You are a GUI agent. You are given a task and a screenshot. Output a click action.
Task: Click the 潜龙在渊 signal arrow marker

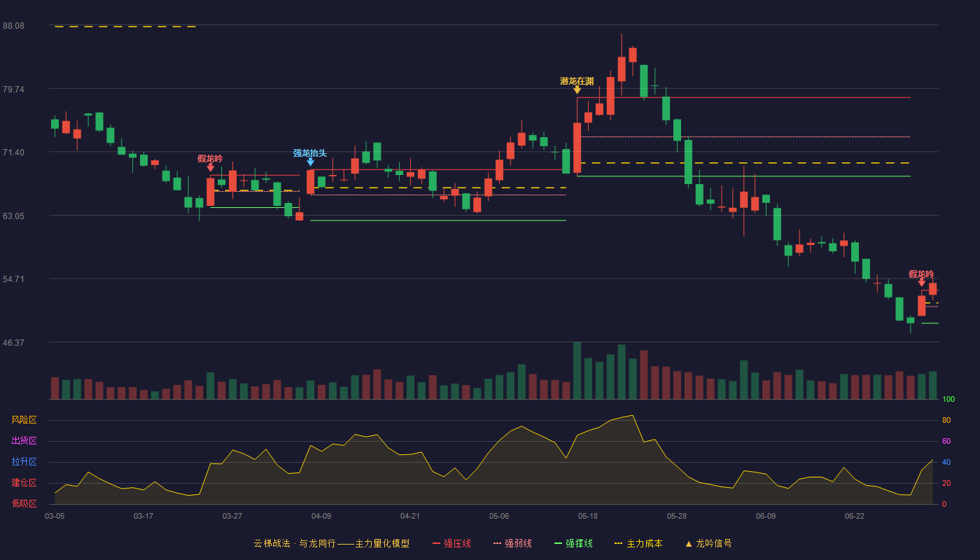pyautogui.click(x=577, y=90)
